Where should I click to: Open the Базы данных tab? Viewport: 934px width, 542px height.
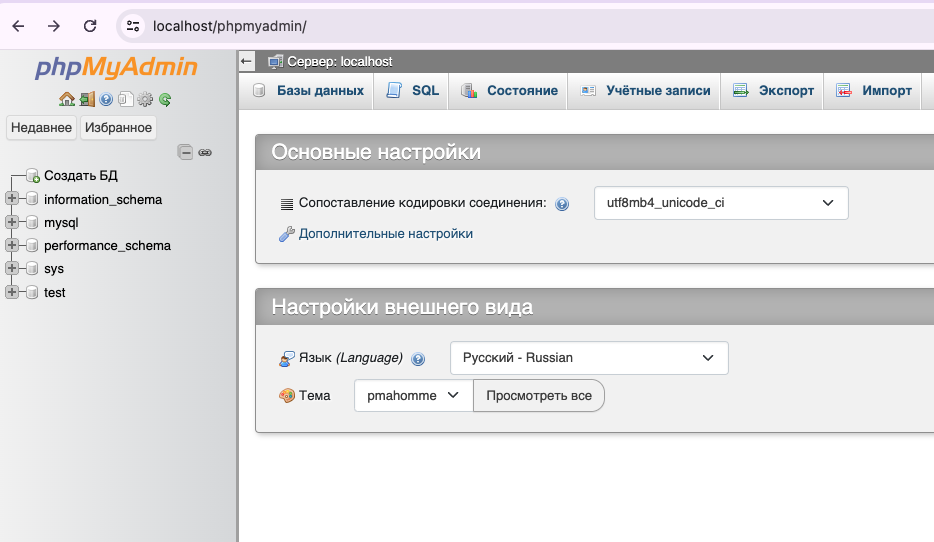tap(307, 91)
